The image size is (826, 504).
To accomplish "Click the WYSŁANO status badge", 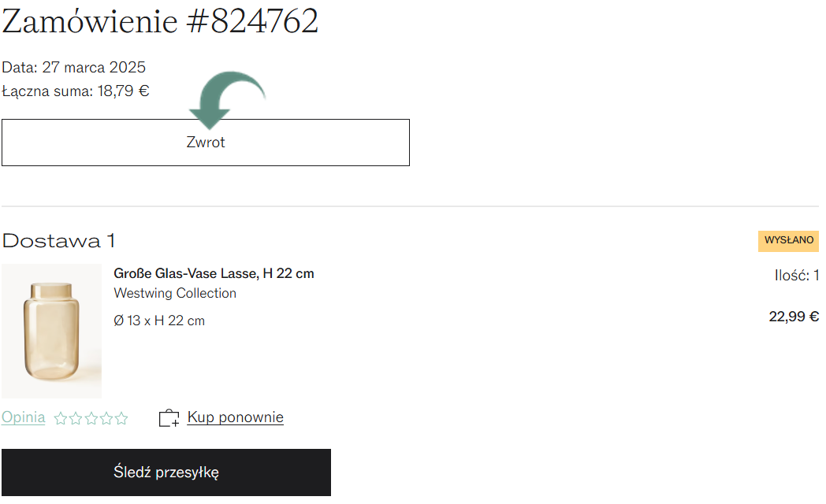I will coord(789,241).
